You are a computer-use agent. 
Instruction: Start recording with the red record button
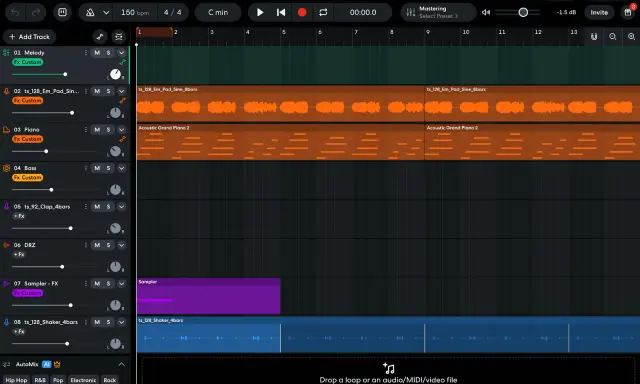pyautogui.click(x=302, y=12)
